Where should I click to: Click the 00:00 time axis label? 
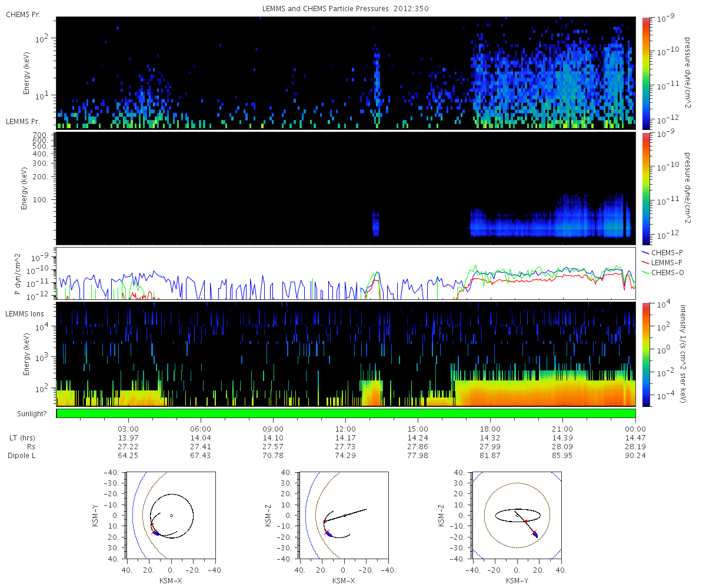pos(635,429)
